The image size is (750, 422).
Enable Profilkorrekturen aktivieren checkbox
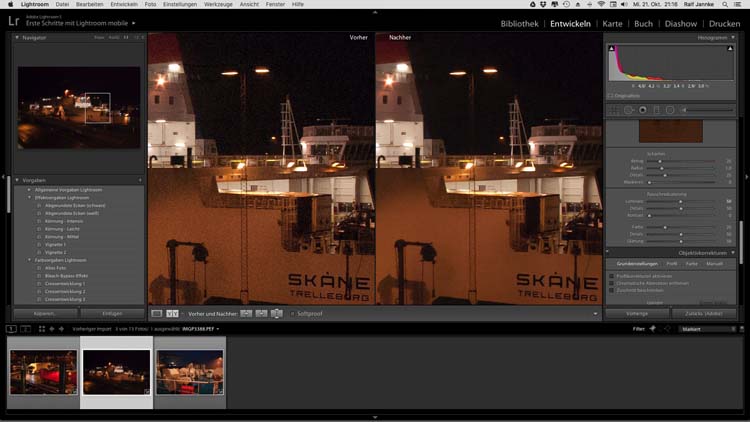pos(611,276)
